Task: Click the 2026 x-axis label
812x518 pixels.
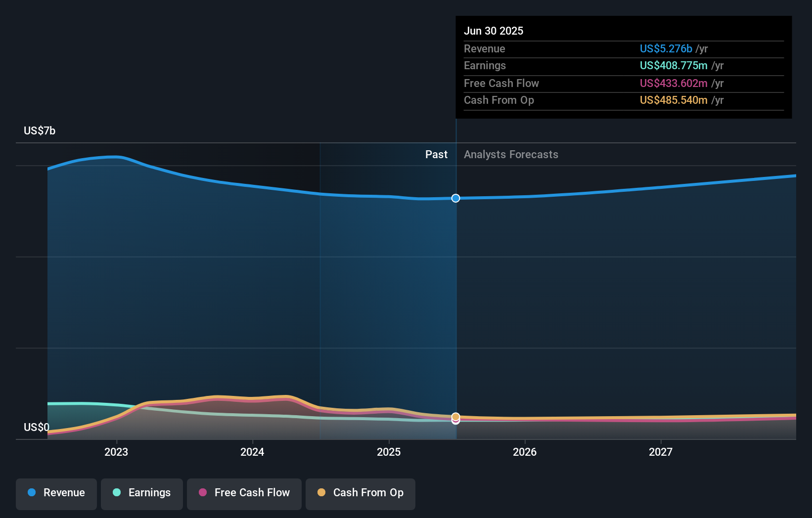Action: 525,452
